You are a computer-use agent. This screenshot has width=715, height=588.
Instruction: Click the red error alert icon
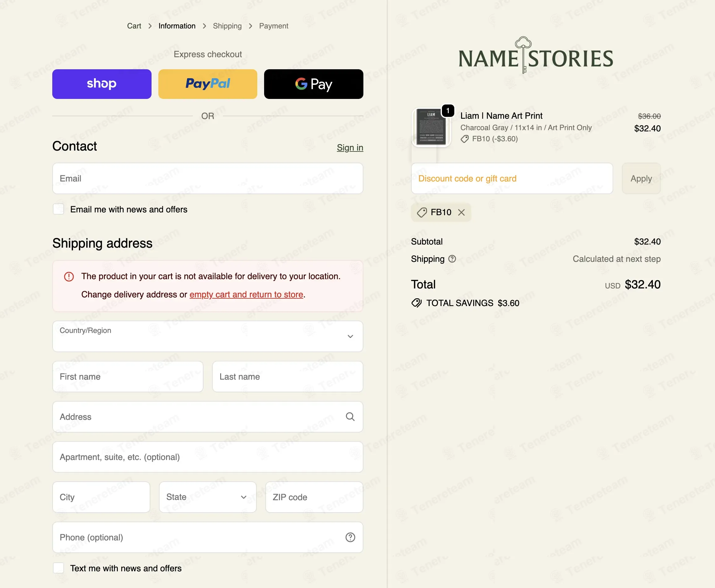[69, 277]
